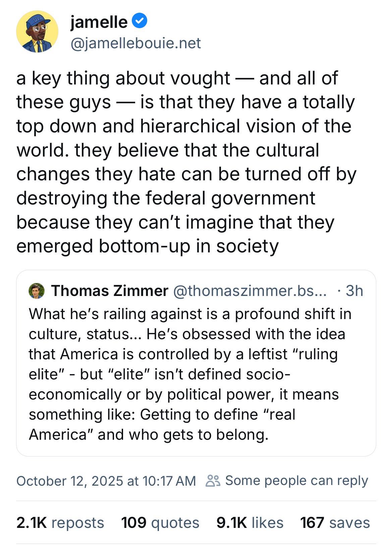Image resolution: width=392 pixels, height=547 pixels.
Task: Visit the @jamellebouie.net handle
Action: (x=135, y=43)
